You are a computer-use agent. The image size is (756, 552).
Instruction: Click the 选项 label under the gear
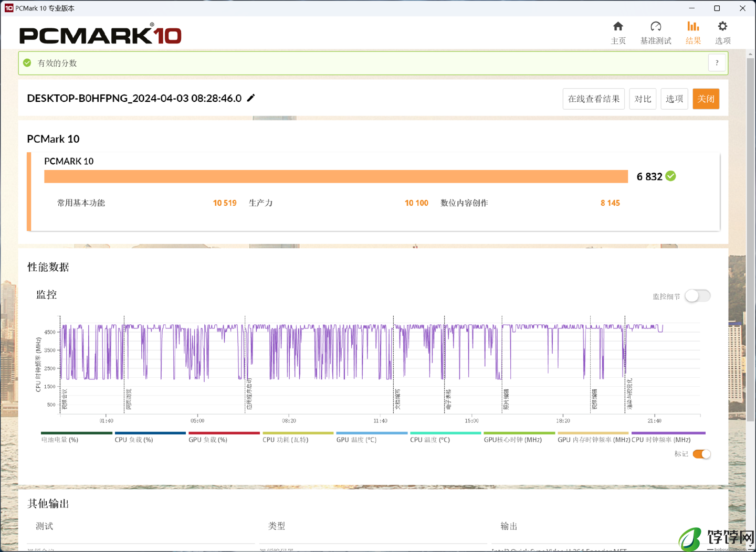click(722, 40)
